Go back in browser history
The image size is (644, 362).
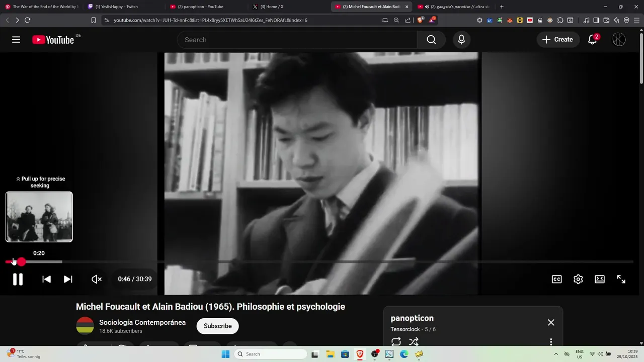click(7, 20)
